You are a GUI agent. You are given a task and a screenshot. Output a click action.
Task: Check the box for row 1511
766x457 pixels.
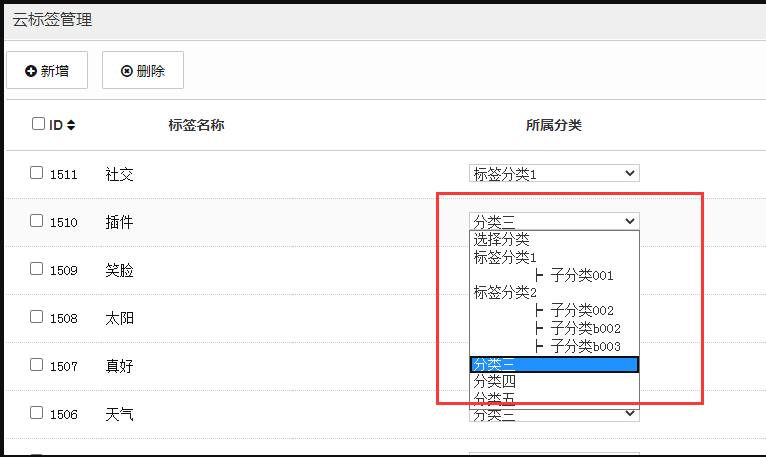tap(36, 173)
